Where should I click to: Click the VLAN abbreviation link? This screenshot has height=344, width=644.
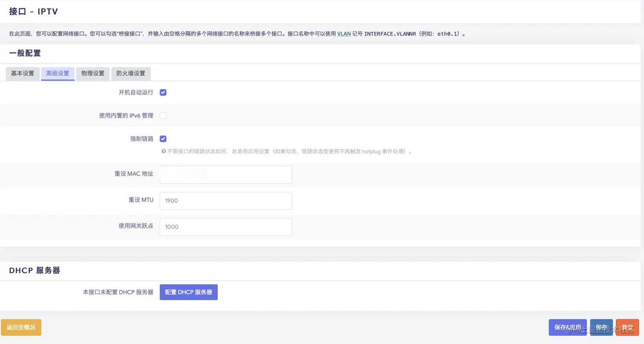[344, 34]
